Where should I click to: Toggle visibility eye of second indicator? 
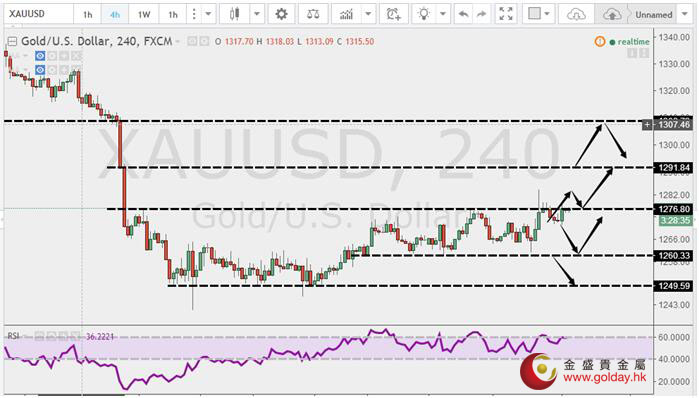click(40, 70)
